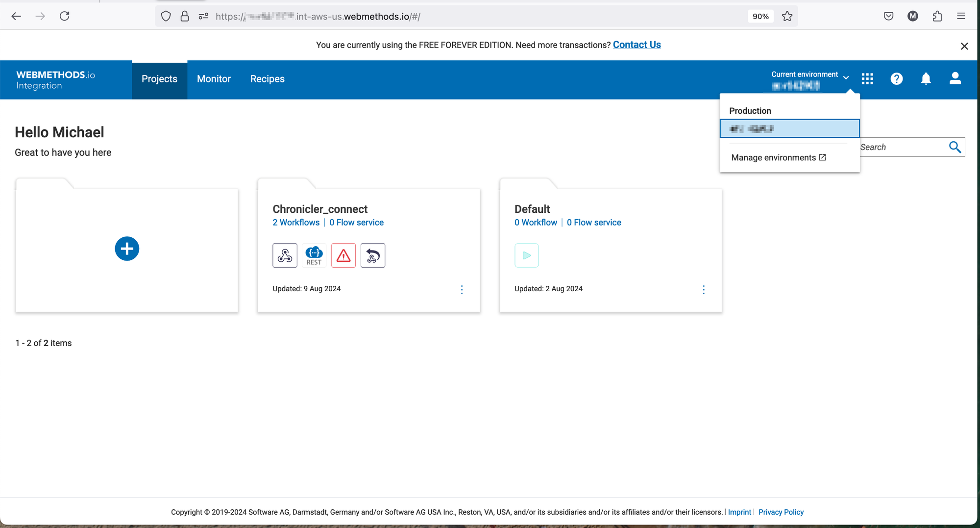Click Manage environments link
Image resolution: width=980 pixels, height=528 pixels.
[778, 157]
